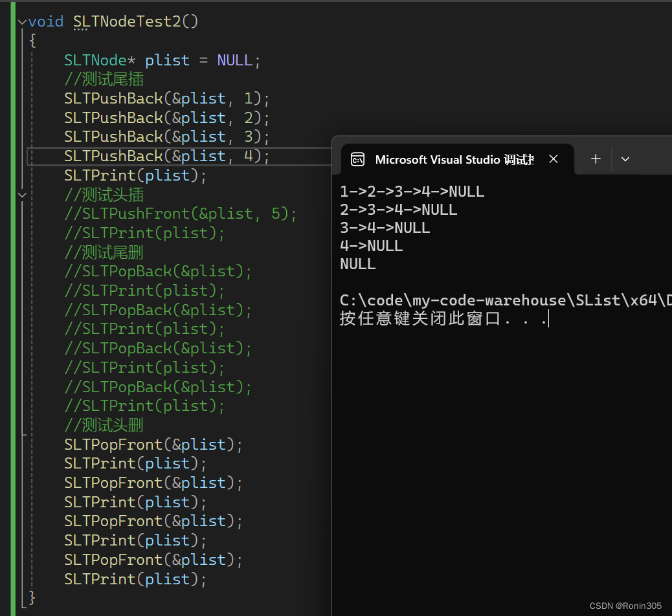This screenshot has width=672, height=616.
Task: Click the SLTPushBack(&plist, 4) line
Action: click(166, 157)
